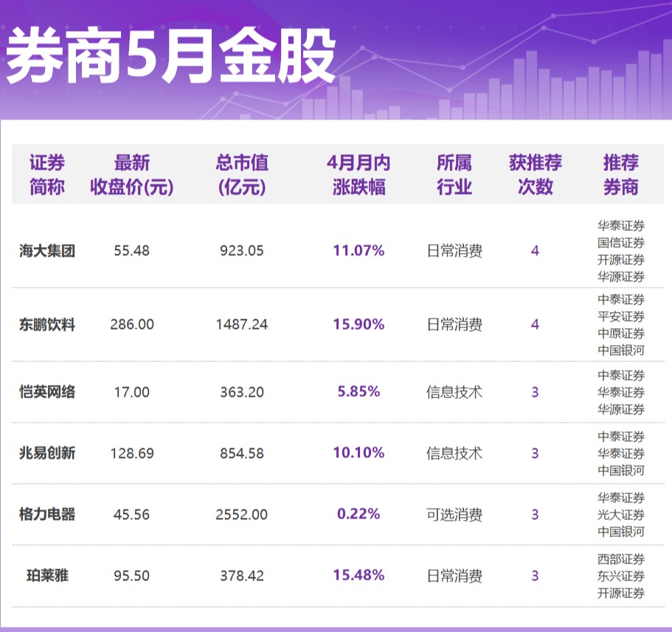
Task: Click 中泰证券 in 兆易创新 row
Action: point(621,436)
